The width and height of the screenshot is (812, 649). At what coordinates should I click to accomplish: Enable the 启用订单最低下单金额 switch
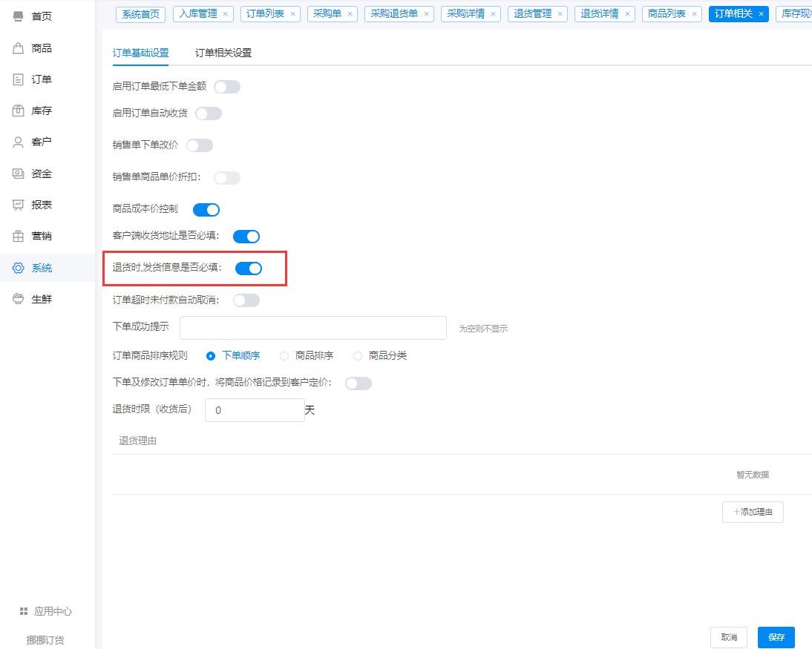point(227,87)
